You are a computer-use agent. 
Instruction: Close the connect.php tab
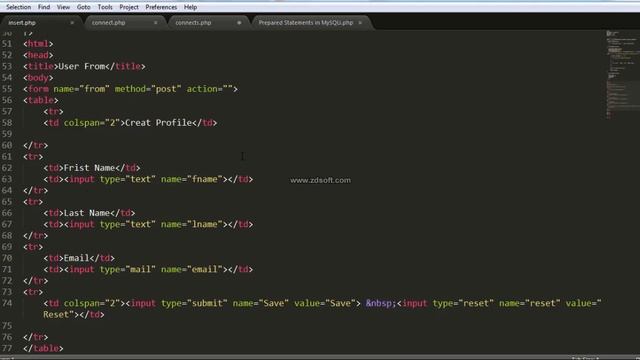tap(156, 23)
